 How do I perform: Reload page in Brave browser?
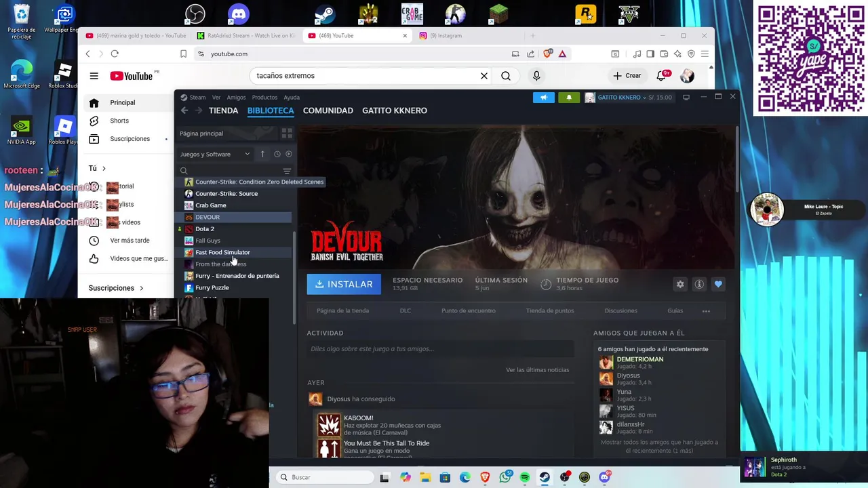(x=115, y=54)
